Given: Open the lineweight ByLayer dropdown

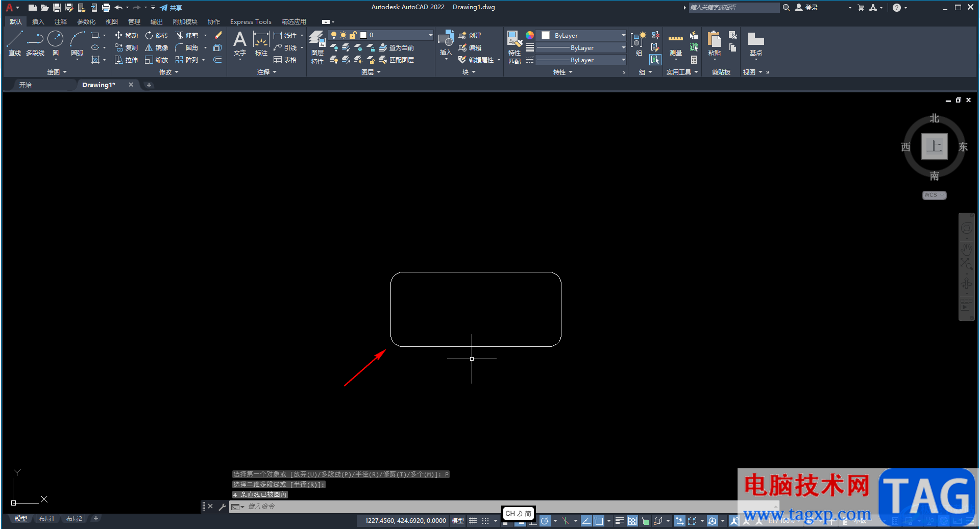Looking at the screenshot, I should [581, 47].
